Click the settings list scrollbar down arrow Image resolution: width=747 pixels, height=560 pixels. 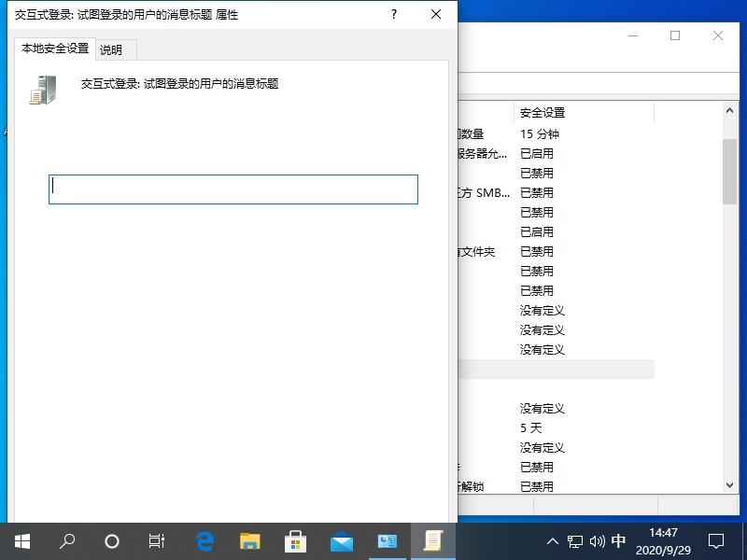(x=729, y=484)
